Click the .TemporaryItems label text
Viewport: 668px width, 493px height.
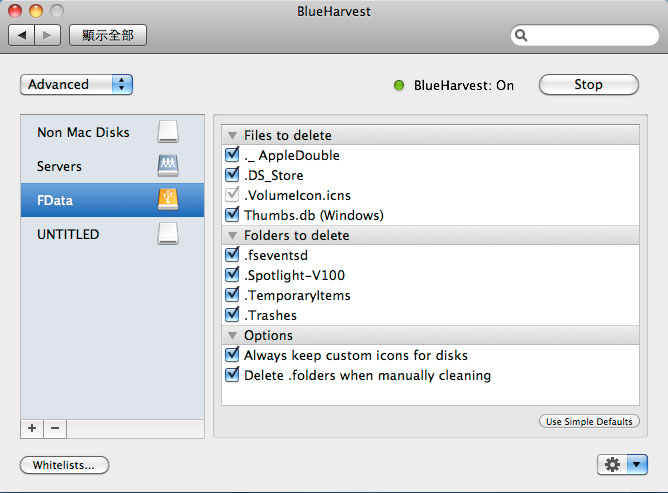(297, 295)
